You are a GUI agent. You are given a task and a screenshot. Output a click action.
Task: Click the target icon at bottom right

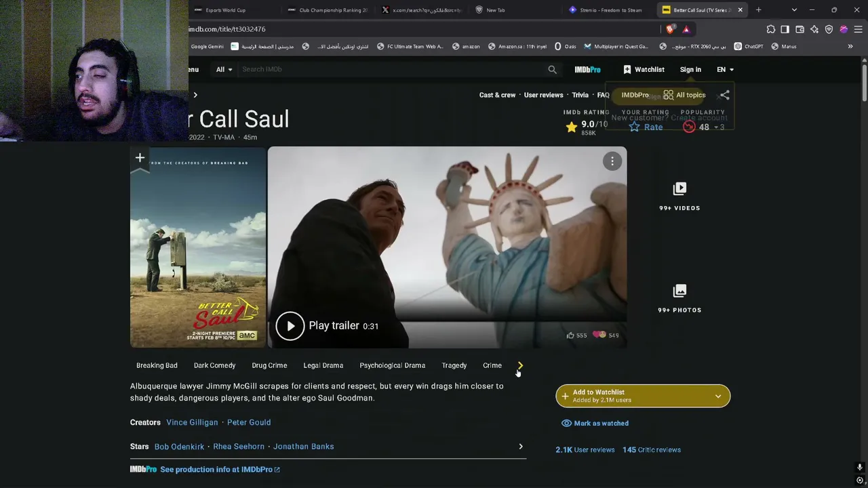859,480
